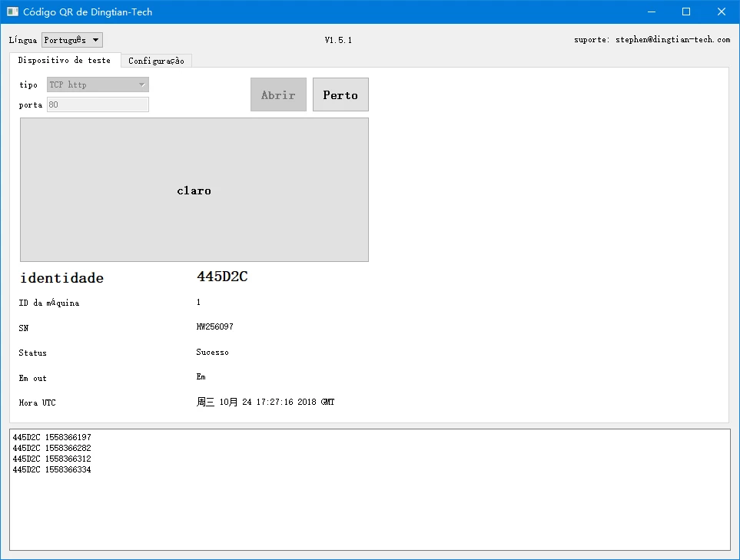Click the SN value HW256097

214,327
